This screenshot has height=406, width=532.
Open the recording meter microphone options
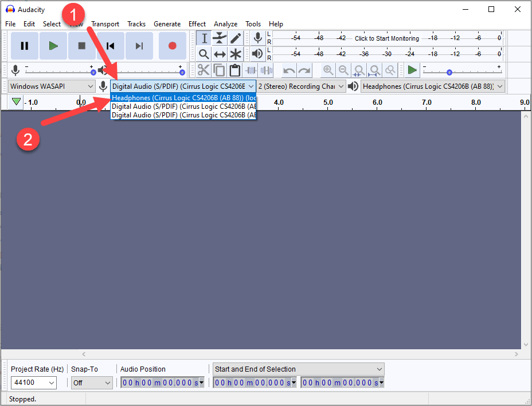tap(258, 38)
